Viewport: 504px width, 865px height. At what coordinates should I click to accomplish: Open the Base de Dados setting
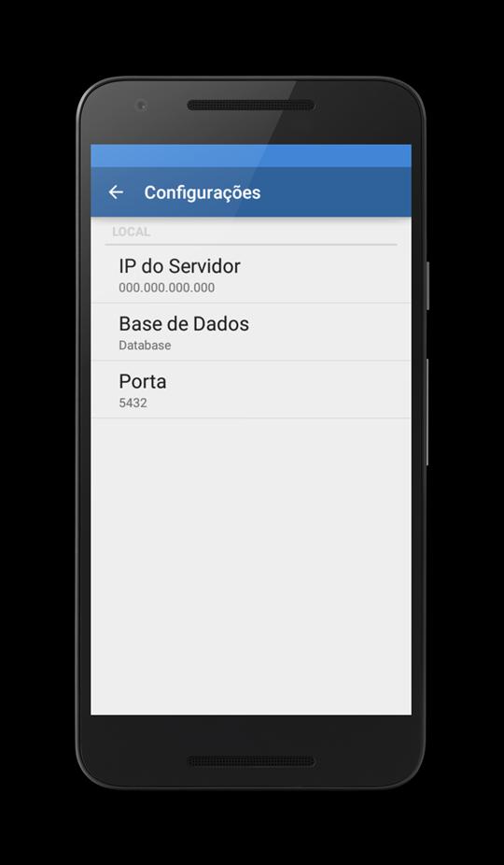click(251, 333)
